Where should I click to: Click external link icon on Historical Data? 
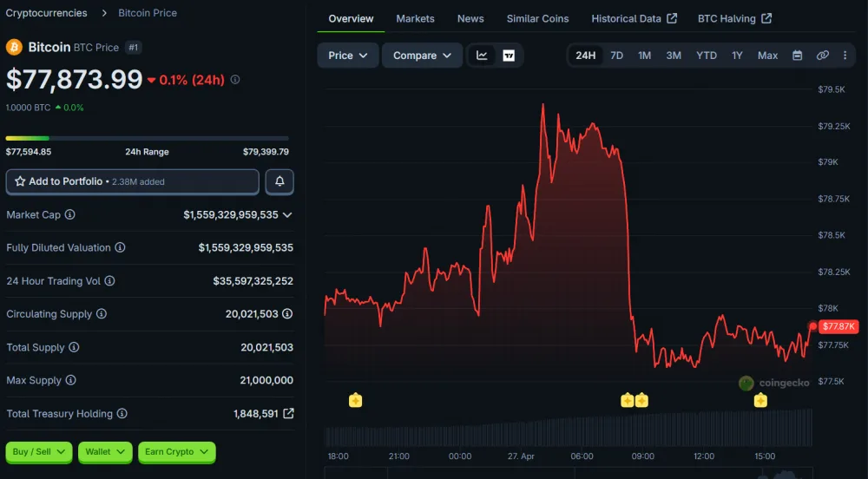[x=672, y=18]
